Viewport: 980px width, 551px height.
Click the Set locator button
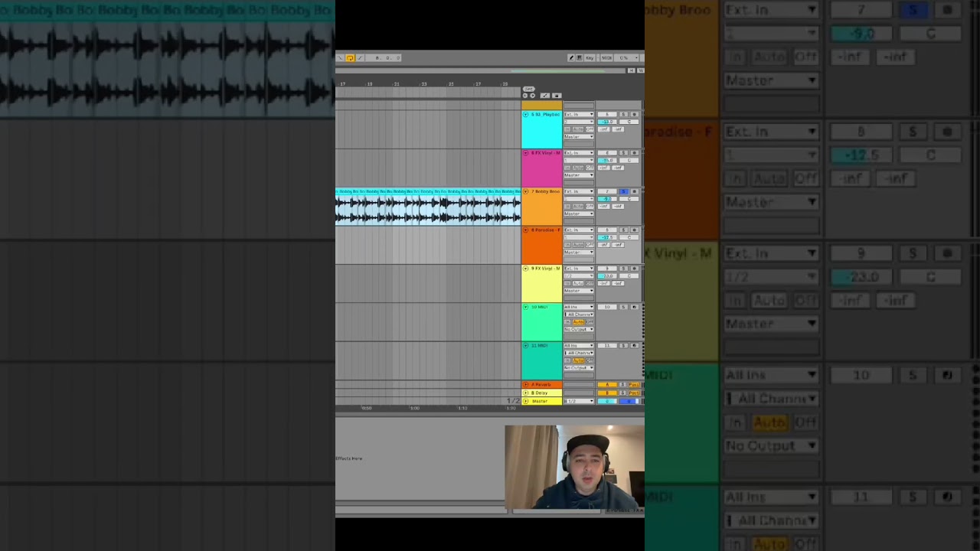529,89
